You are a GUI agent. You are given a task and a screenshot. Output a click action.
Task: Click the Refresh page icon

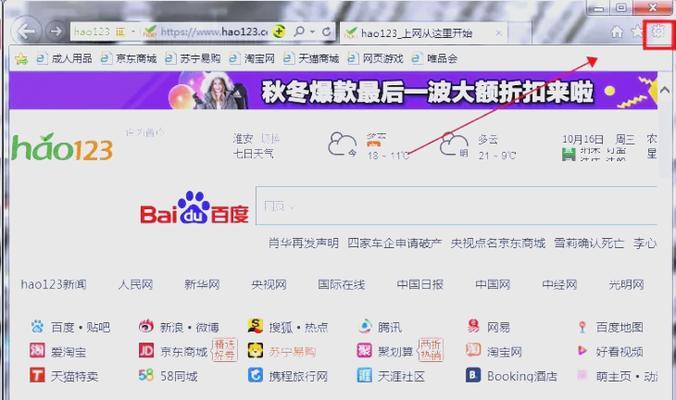326,31
